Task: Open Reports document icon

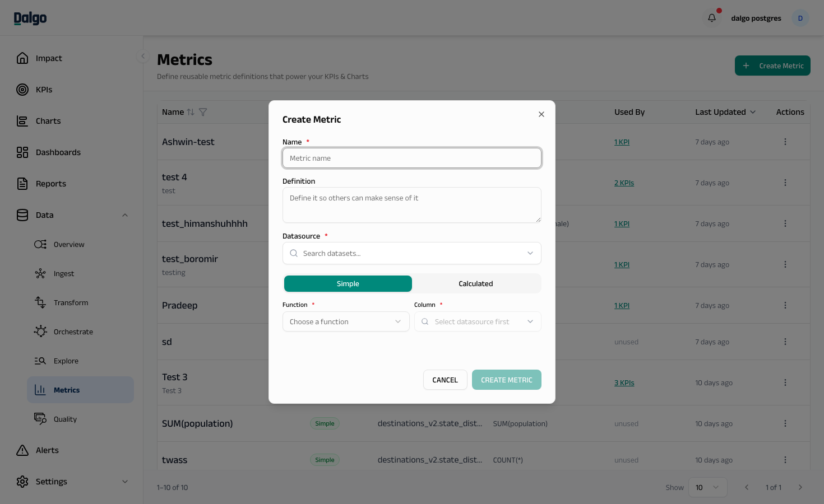Action: [22, 184]
